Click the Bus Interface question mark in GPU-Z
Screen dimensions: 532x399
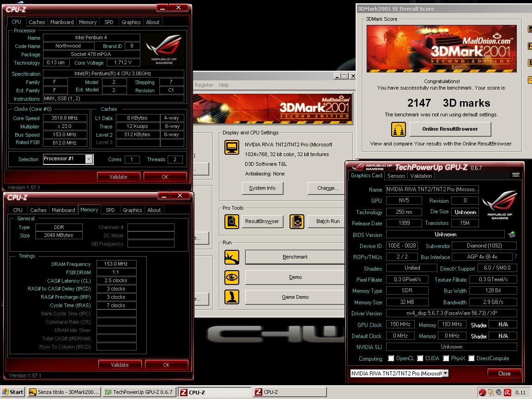[516, 256]
